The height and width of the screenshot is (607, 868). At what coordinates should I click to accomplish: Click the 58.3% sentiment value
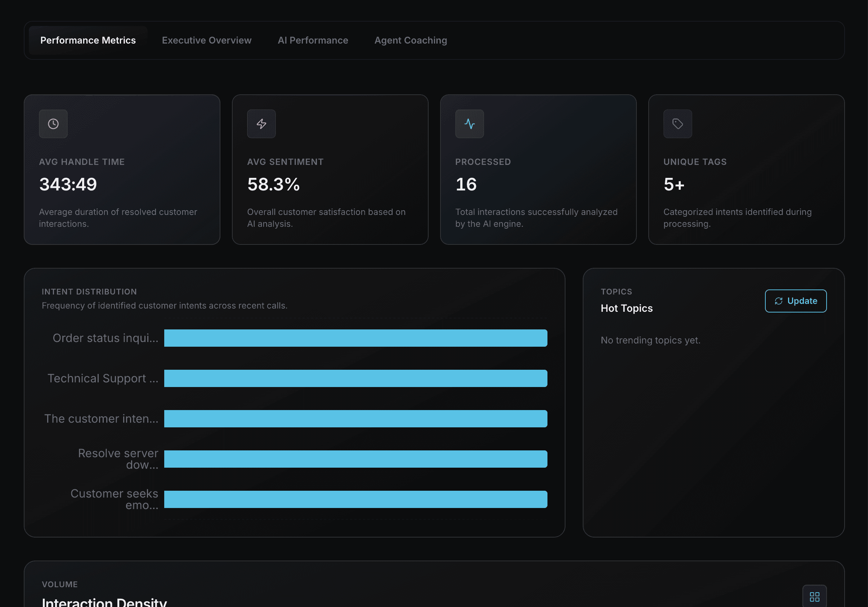pyautogui.click(x=273, y=184)
